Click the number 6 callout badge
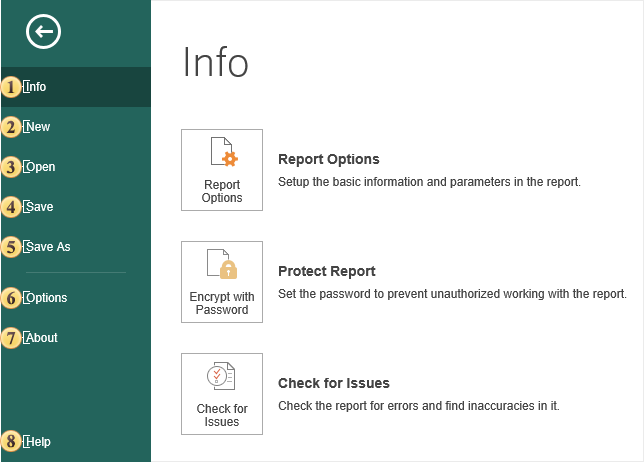 (x=11, y=298)
